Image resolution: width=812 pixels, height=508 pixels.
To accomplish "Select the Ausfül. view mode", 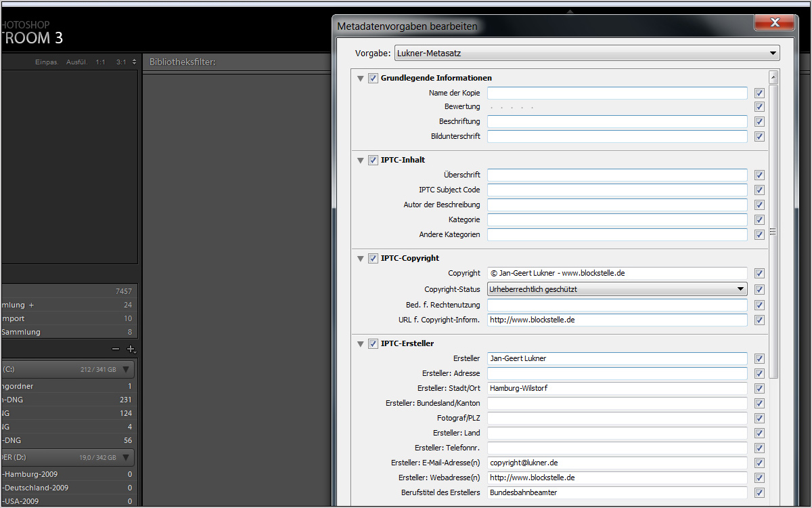I will (x=76, y=62).
